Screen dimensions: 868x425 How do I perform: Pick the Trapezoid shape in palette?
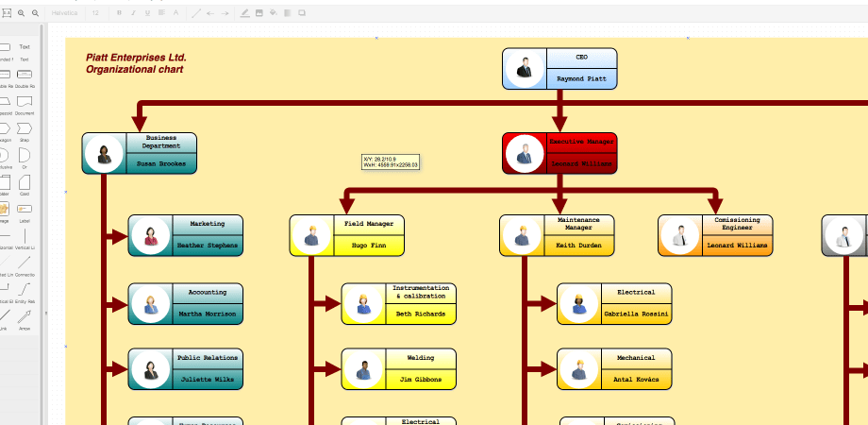(x=4, y=101)
